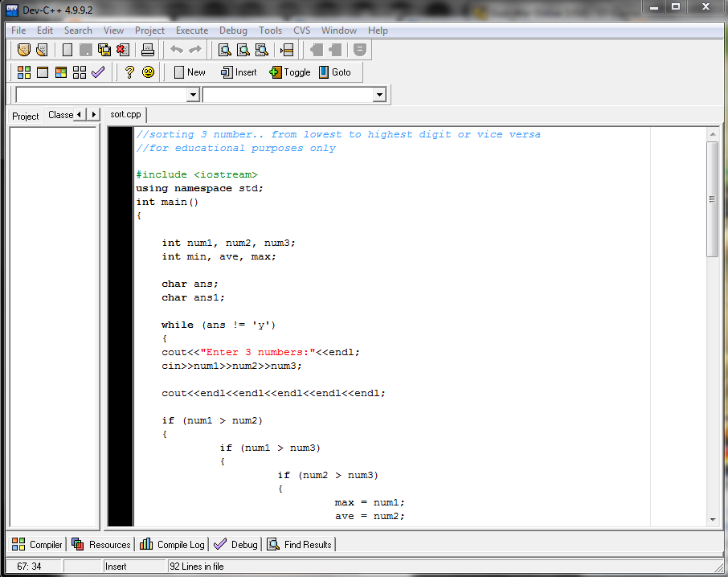Click the Redo arrow icon
Image resolution: width=728 pixels, height=577 pixels.
195,49
